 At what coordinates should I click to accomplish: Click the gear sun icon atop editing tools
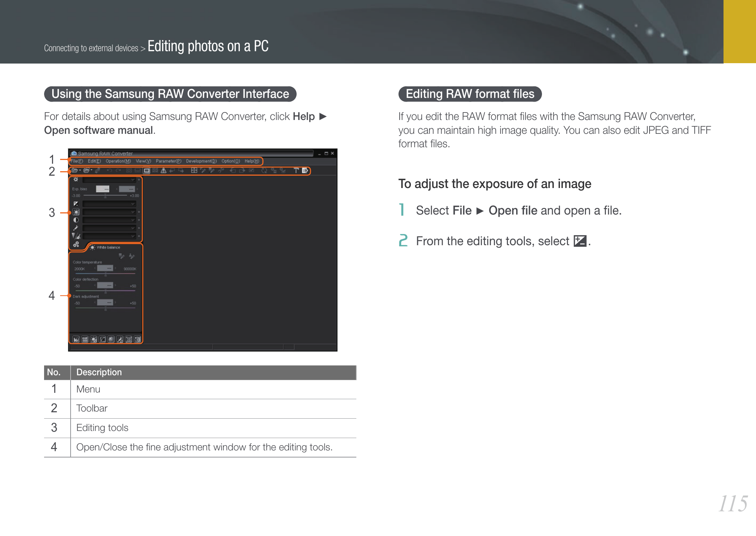pyautogui.click(x=76, y=180)
